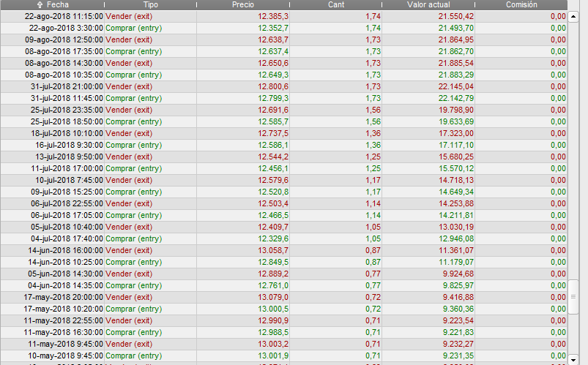The image size is (588, 365).
Task: Select the row dated 16-jul-2018 9:30:00
Action: (283, 145)
